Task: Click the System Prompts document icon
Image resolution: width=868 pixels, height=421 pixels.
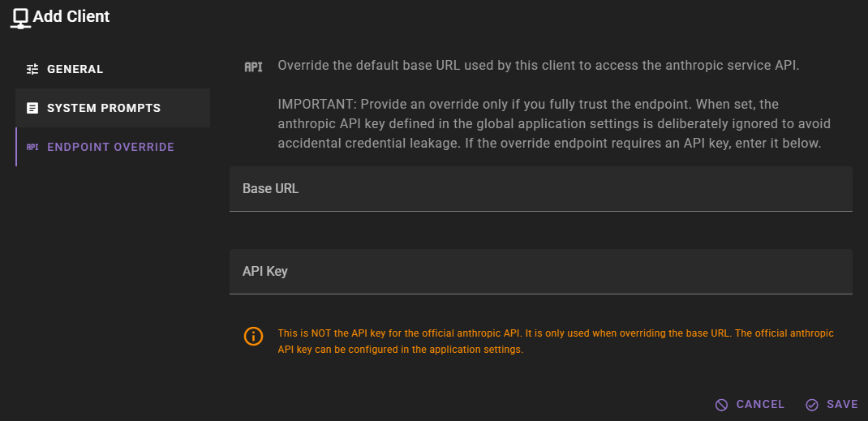Action: tap(32, 108)
